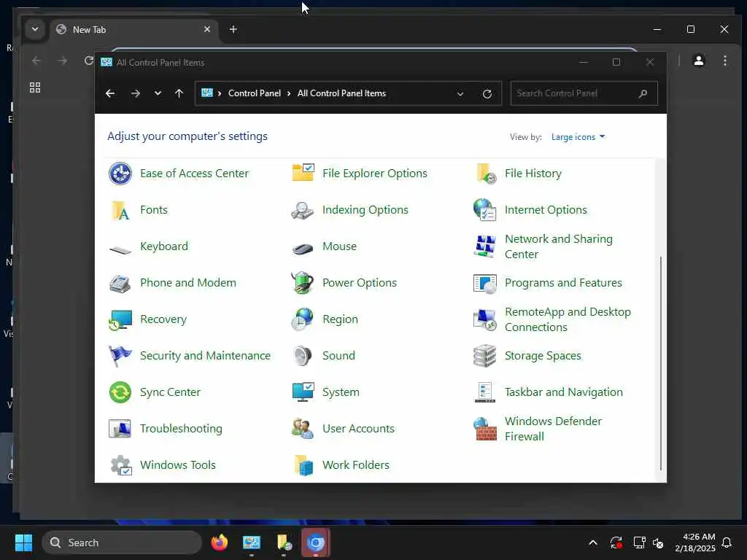Open the File Explorer Options folder icon

point(303,174)
